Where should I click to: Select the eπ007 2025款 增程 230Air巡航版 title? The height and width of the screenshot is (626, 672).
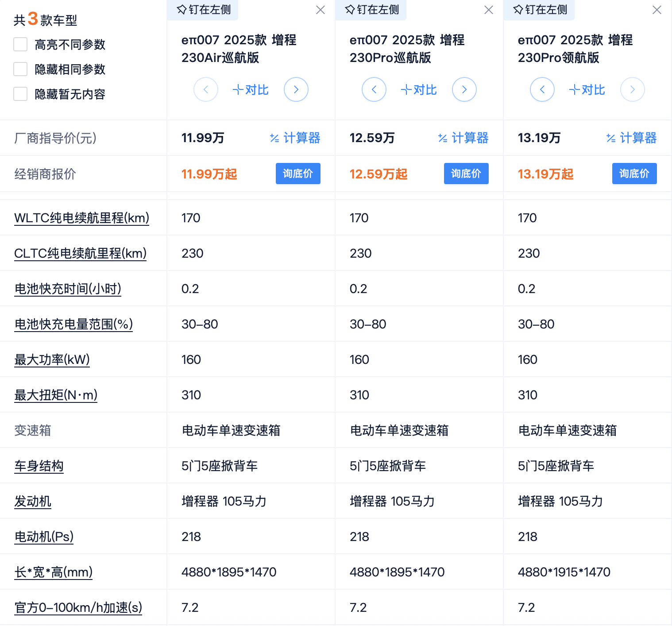(239, 49)
